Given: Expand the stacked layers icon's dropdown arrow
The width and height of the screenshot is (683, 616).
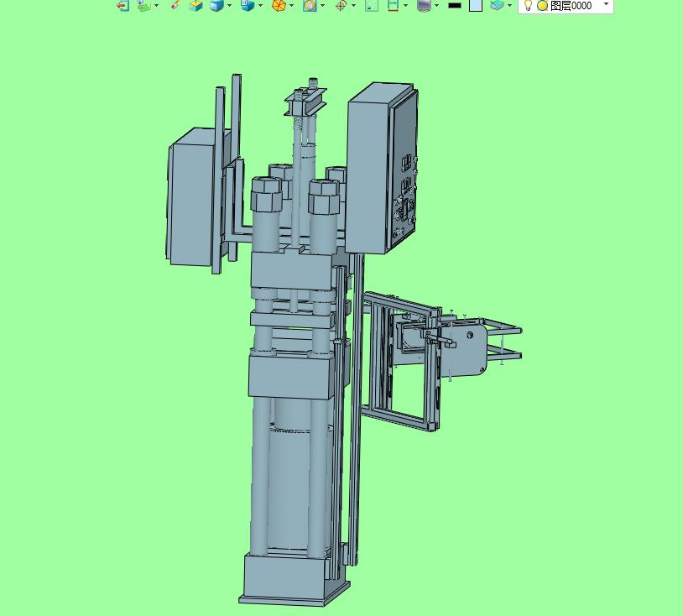Looking at the screenshot, I should point(509,6).
